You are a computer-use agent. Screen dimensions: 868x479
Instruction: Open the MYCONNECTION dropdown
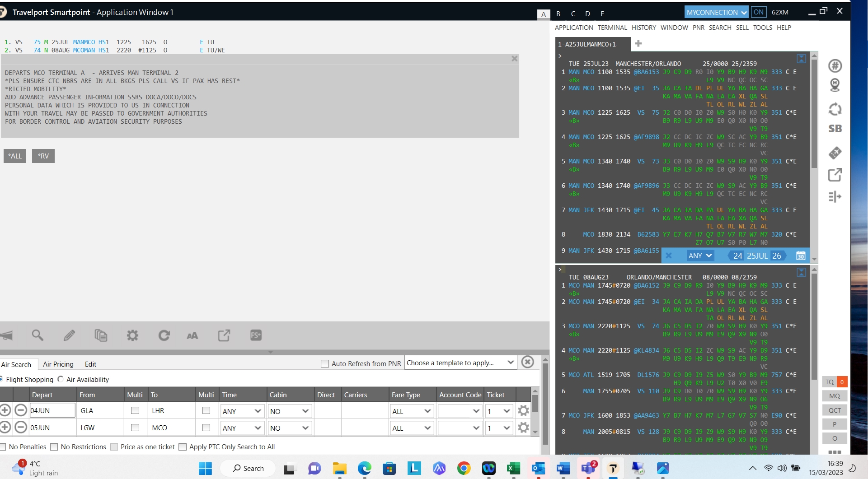click(717, 12)
